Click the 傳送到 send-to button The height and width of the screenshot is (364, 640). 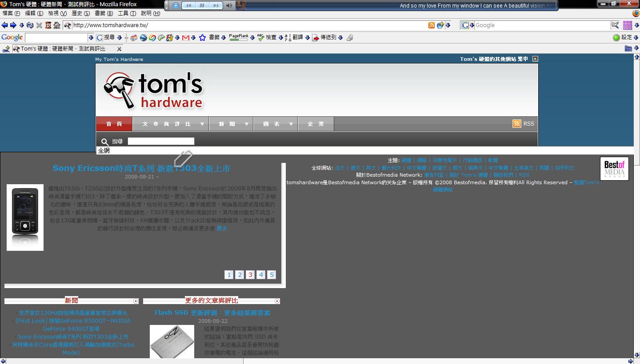(324, 38)
